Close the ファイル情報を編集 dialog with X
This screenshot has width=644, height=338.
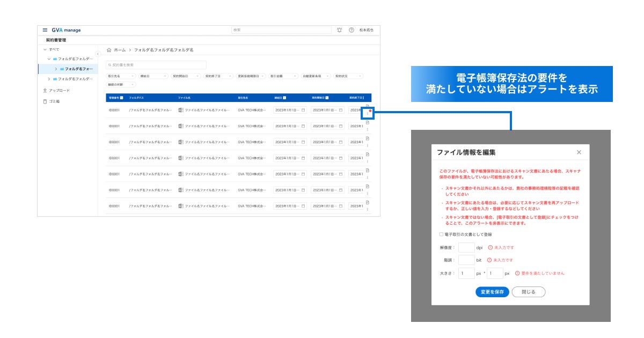[579, 152]
